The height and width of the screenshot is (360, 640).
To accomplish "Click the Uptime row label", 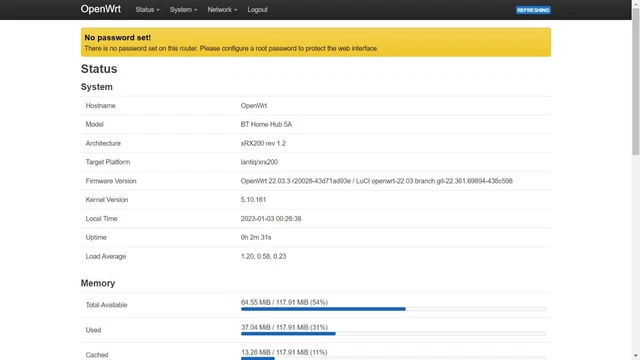I will [96, 238].
